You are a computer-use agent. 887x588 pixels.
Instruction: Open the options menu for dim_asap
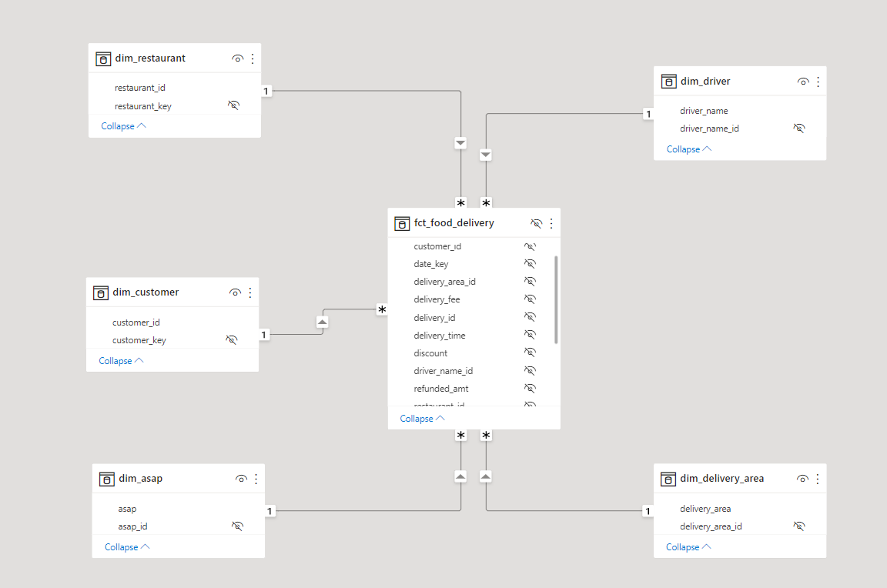tap(256, 479)
